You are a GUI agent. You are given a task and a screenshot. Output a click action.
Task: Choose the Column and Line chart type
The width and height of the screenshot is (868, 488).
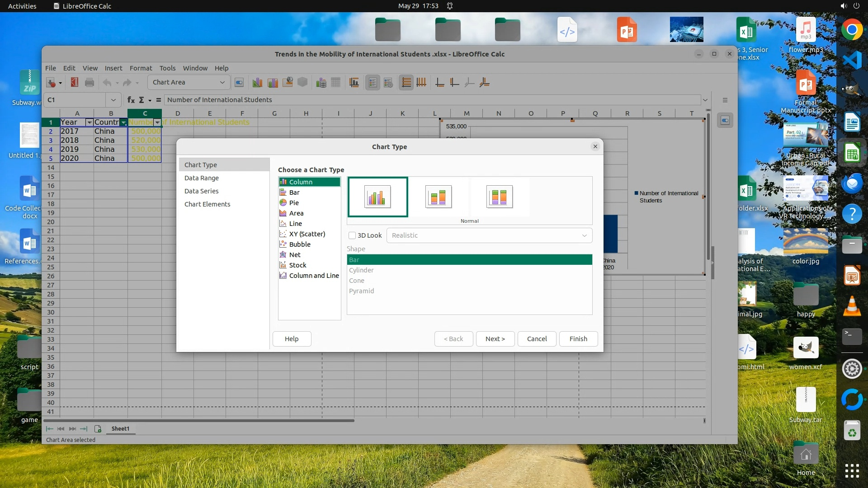coord(314,276)
